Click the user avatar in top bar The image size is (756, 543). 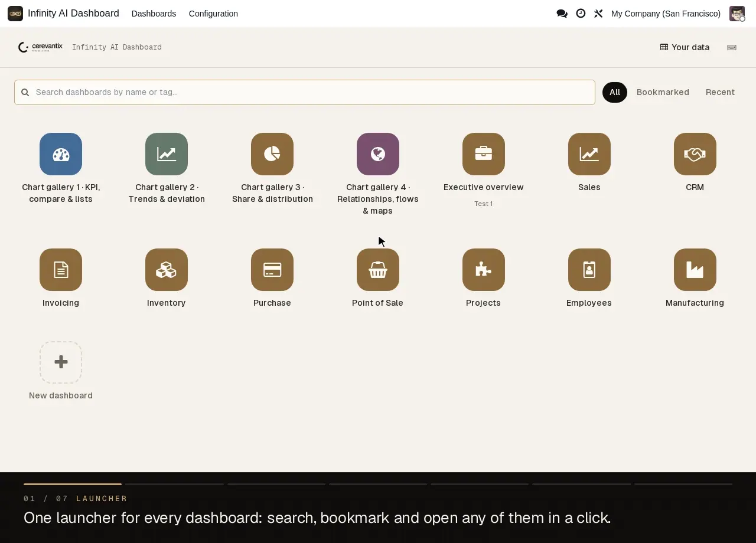tap(737, 14)
